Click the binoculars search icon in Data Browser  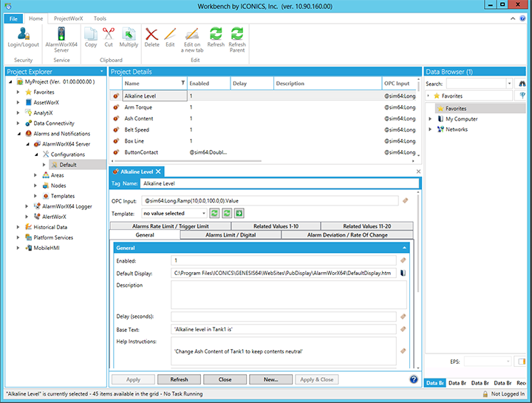(522, 84)
